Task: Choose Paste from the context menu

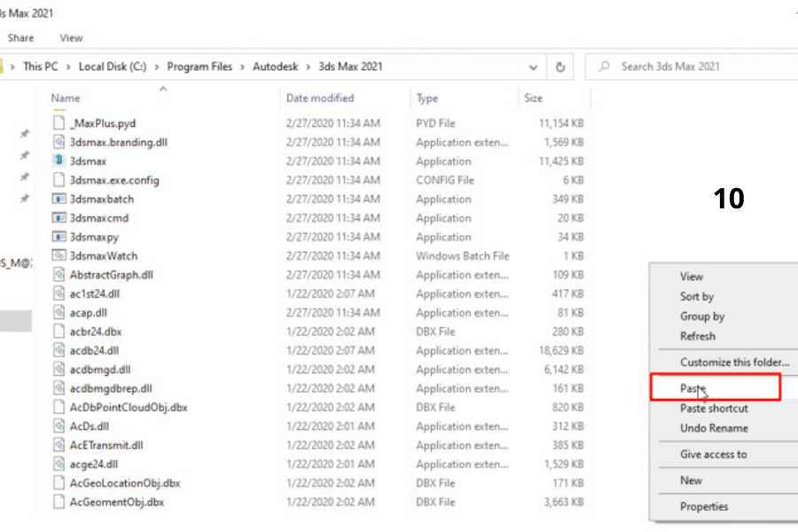Action: click(692, 388)
